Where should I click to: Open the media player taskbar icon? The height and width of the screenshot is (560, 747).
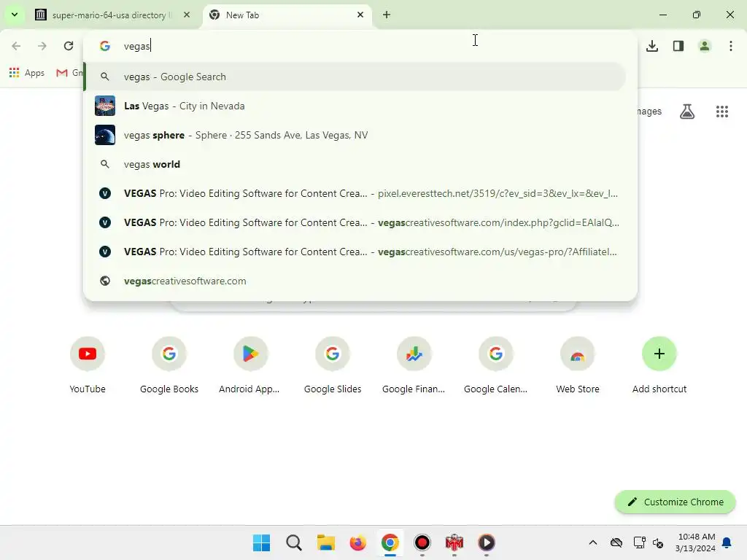[487, 542]
